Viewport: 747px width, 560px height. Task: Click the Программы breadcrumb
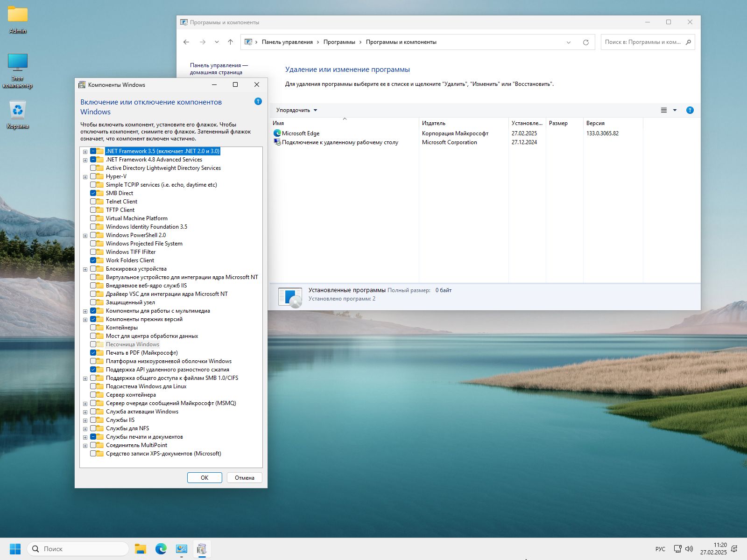point(339,42)
